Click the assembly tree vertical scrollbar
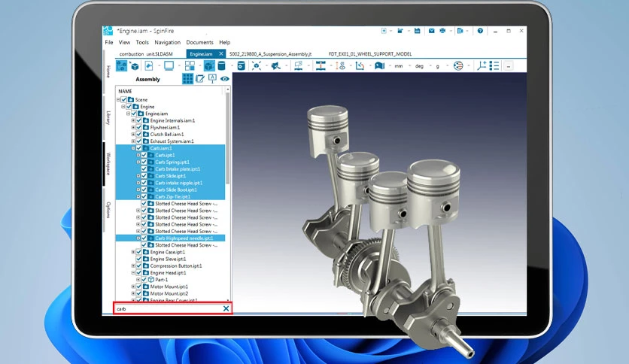This screenshot has height=364, width=629. (x=228, y=138)
